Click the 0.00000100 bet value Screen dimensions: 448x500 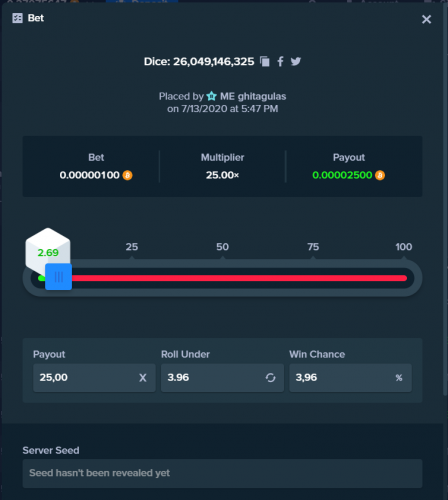pyautogui.click(x=89, y=175)
